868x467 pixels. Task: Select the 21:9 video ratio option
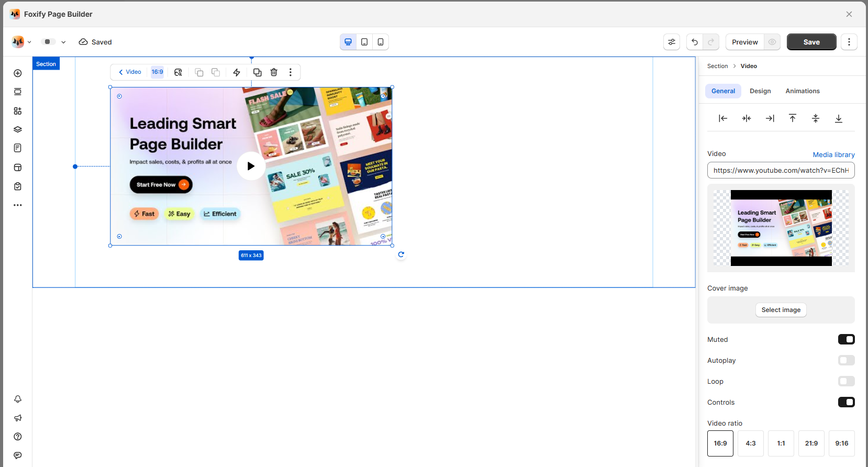pyautogui.click(x=811, y=443)
